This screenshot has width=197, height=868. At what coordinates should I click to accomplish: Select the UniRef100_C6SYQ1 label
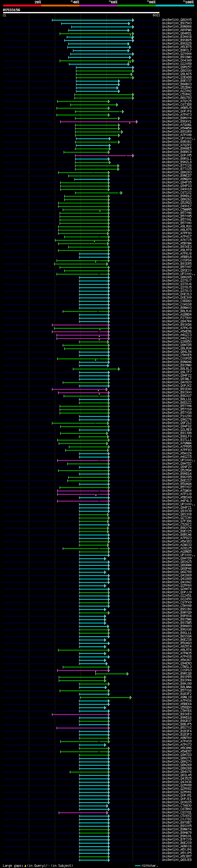point(177,812)
